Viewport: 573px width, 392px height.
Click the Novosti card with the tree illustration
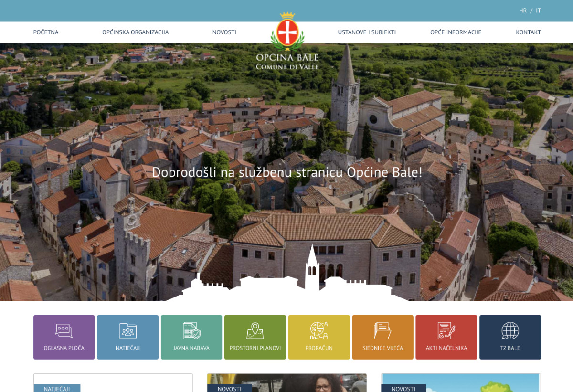tap(461, 383)
